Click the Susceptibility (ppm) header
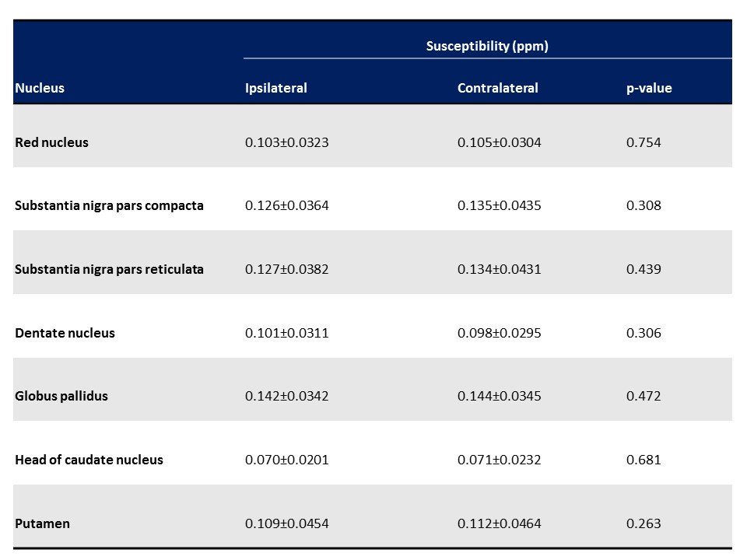This screenshot has width=747, height=560. (487, 46)
